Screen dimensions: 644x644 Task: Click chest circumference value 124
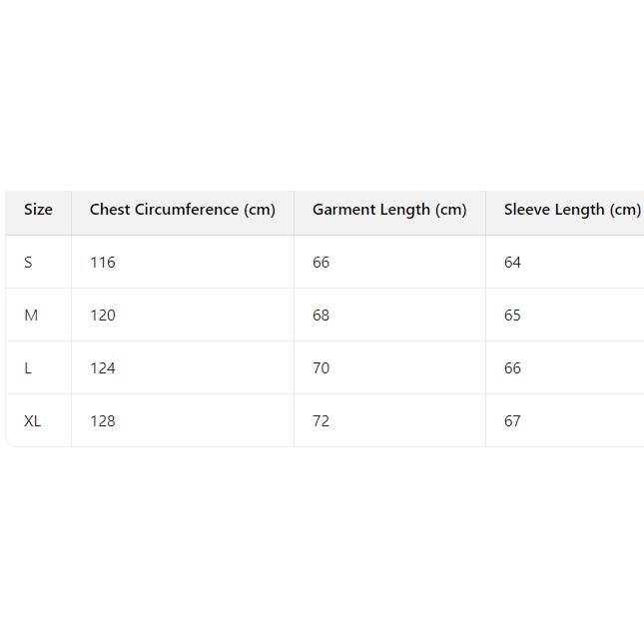tap(103, 368)
